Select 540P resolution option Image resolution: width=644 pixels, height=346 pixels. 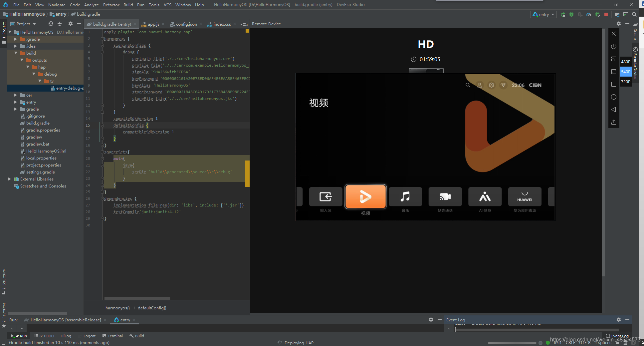pos(626,72)
